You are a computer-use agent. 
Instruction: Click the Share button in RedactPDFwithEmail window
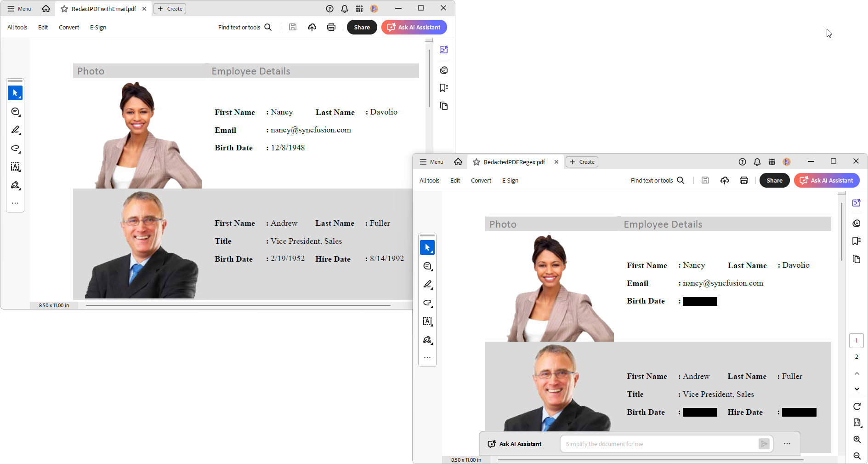[x=362, y=27]
